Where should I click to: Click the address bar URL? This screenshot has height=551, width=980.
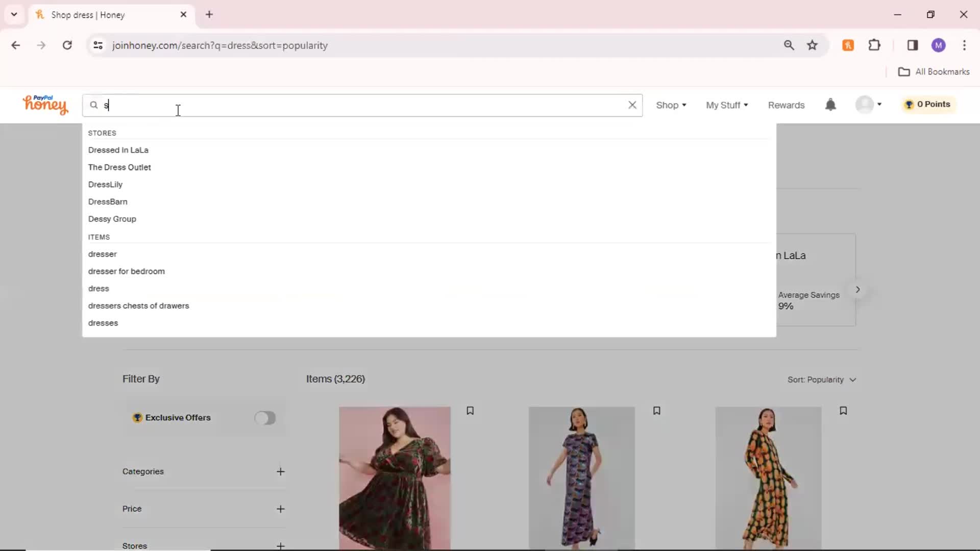point(220,45)
